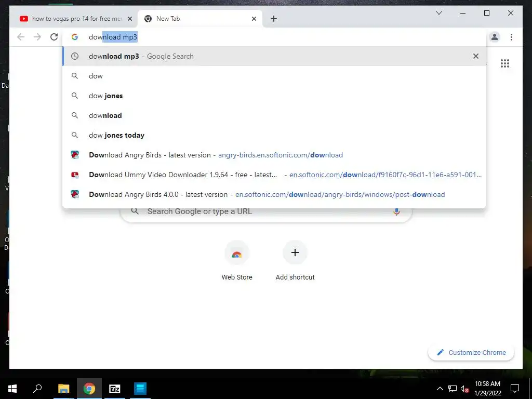Image resolution: width=532 pixels, height=399 pixels.
Task: Open the Google apps grid
Action: (x=505, y=63)
